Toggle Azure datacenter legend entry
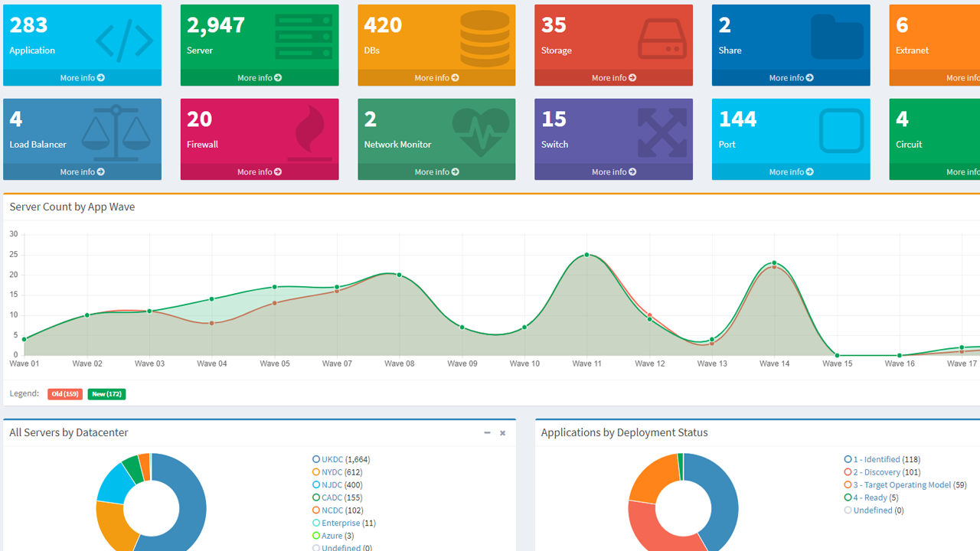Image resolution: width=980 pixels, height=551 pixels. pyautogui.click(x=333, y=536)
